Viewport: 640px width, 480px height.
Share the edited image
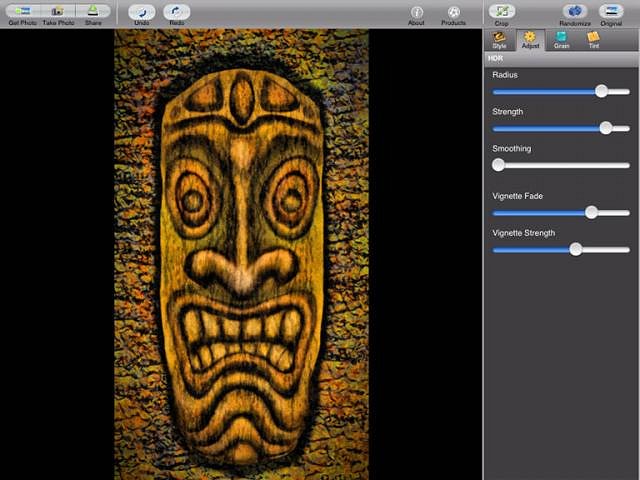(93, 12)
